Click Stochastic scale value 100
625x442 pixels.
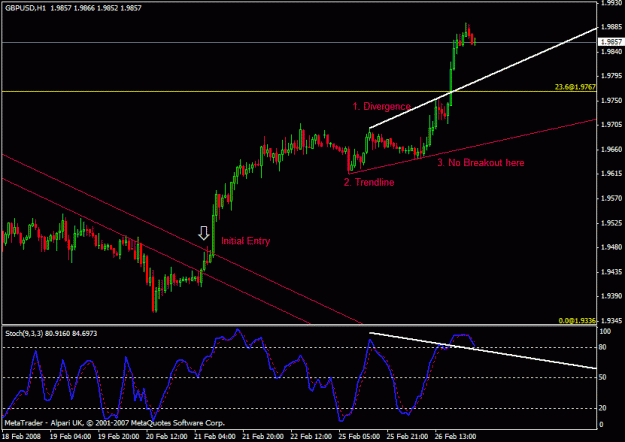(x=605, y=332)
